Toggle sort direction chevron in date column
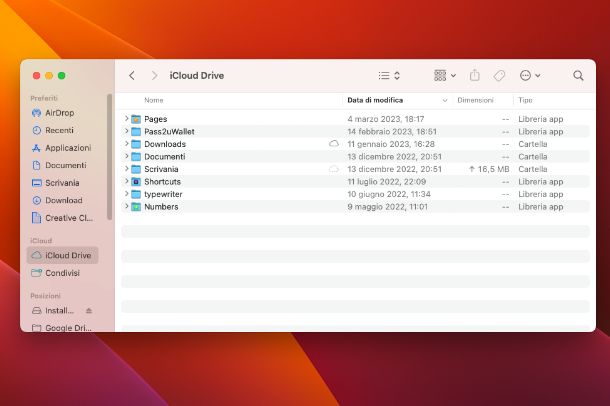 point(445,100)
